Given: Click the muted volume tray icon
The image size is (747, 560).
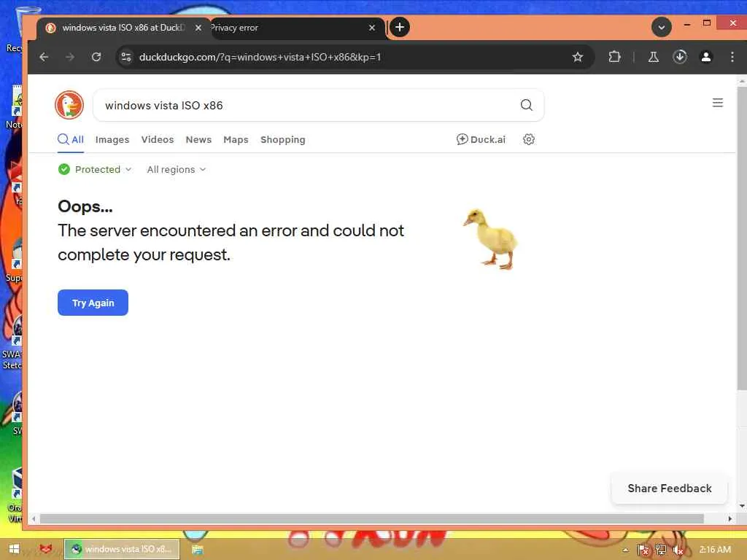Looking at the screenshot, I should click(x=678, y=551).
